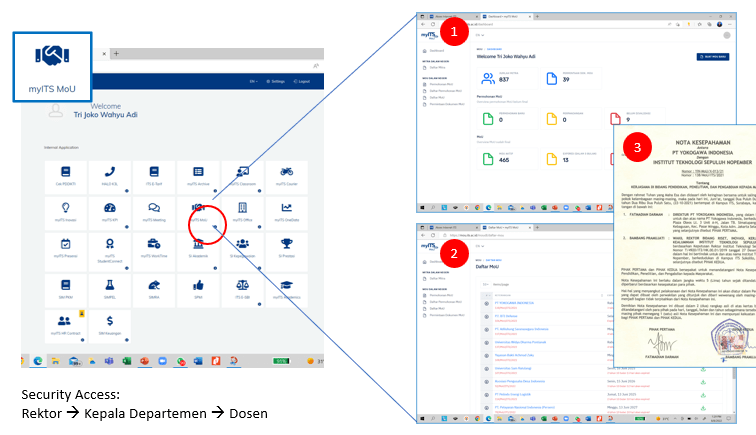The width and height of the screenshot is (756, 435).
Task: Open the myITS Courier motorcycle tile
Action: (x=285, y=175)
